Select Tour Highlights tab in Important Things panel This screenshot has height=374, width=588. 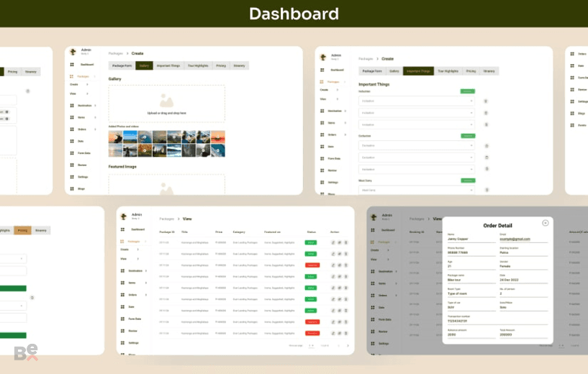(x=448, y=71)
